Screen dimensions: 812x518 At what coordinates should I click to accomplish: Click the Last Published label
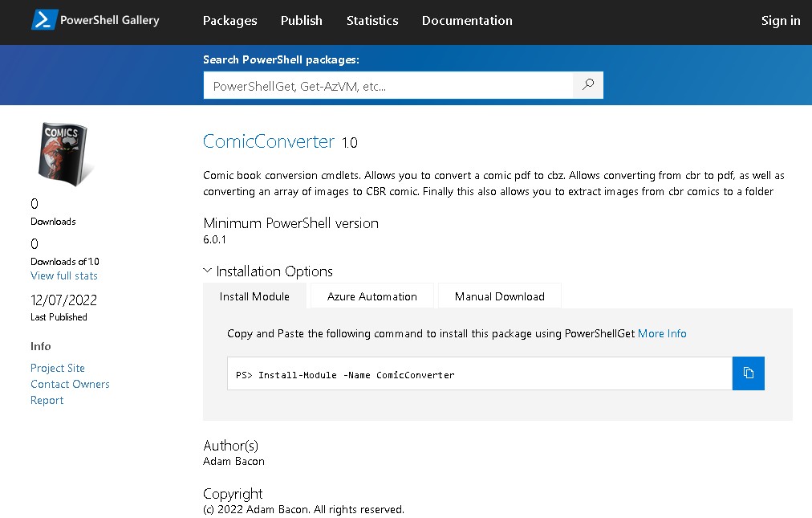pos(59,317)
